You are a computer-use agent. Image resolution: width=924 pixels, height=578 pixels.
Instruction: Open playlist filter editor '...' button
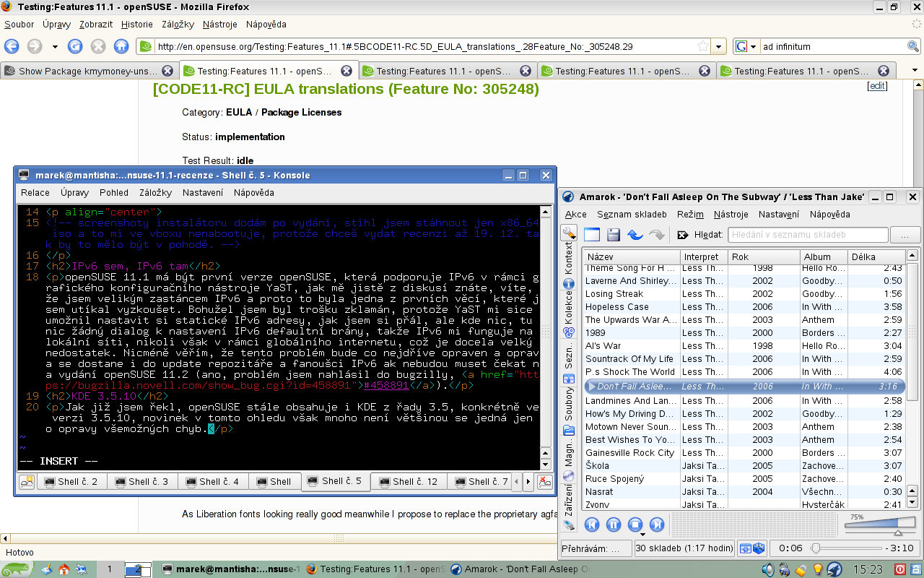[x=905, y=235]
